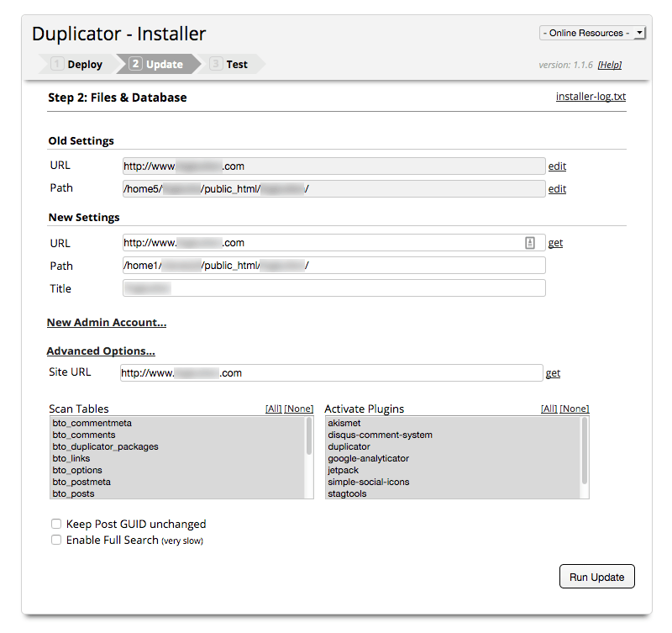Enable Full Search checkbox
672x633 pixels.
(x=56, y=540)
